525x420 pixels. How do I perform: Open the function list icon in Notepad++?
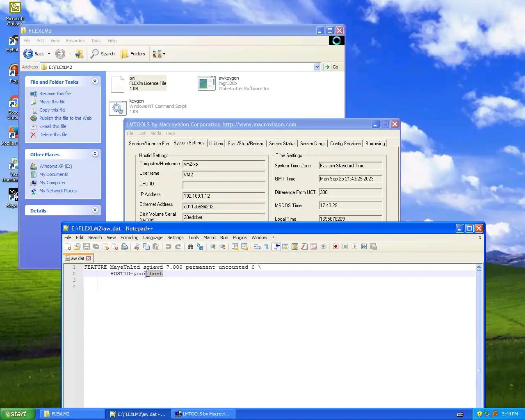pyautogui.click(x=304, y=247)
